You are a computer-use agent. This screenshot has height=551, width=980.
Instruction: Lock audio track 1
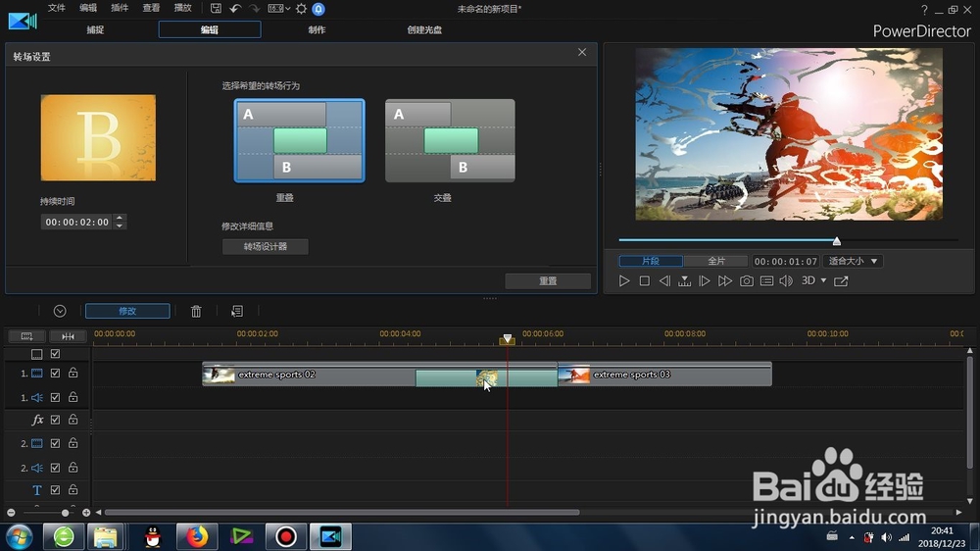[73, 397]
